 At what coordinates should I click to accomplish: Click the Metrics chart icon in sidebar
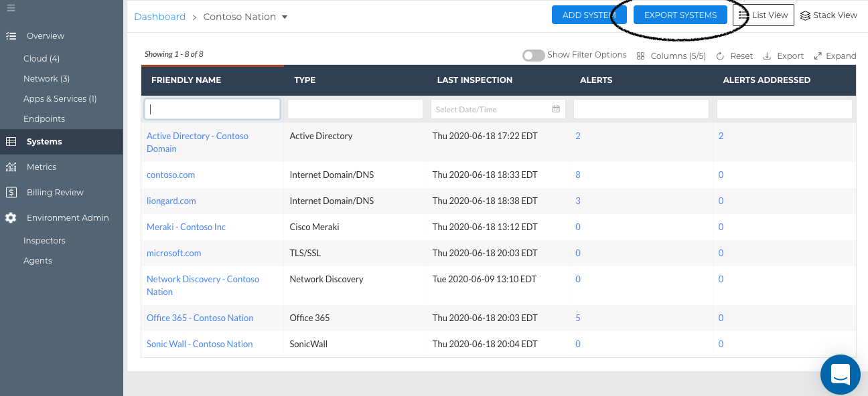pos(11,167)
